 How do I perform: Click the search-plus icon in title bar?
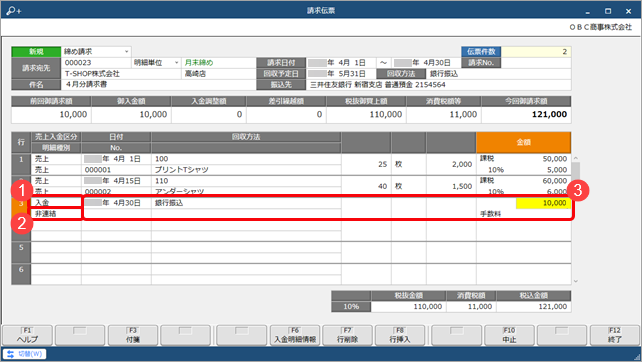(14, 11)
